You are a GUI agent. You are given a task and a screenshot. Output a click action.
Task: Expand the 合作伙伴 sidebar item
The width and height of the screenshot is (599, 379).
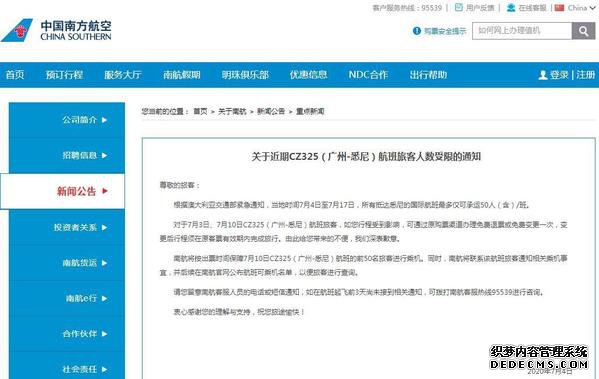[67, 334]
